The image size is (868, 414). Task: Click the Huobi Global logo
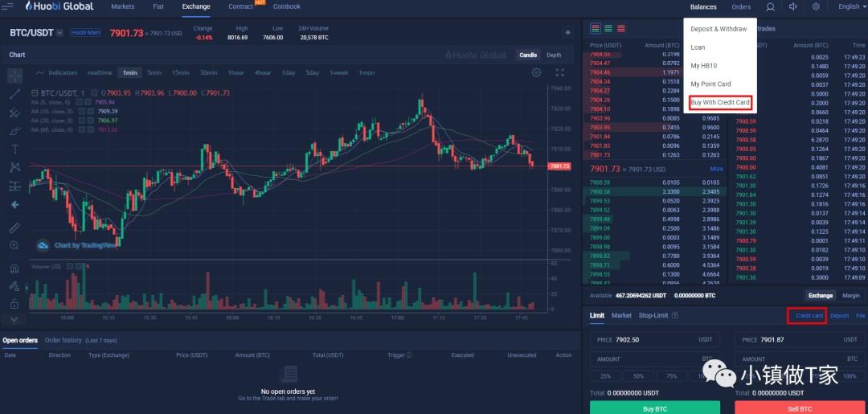[x=59, y=6]
